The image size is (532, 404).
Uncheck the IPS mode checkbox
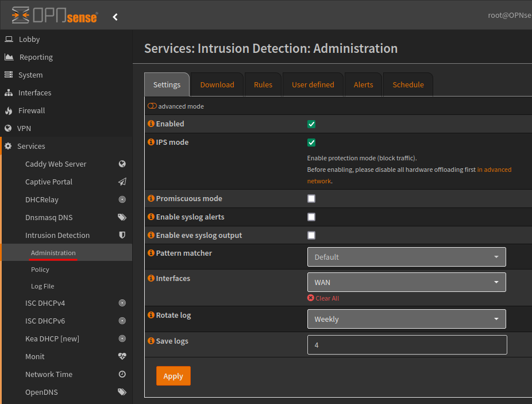click(x=311, y=143)
